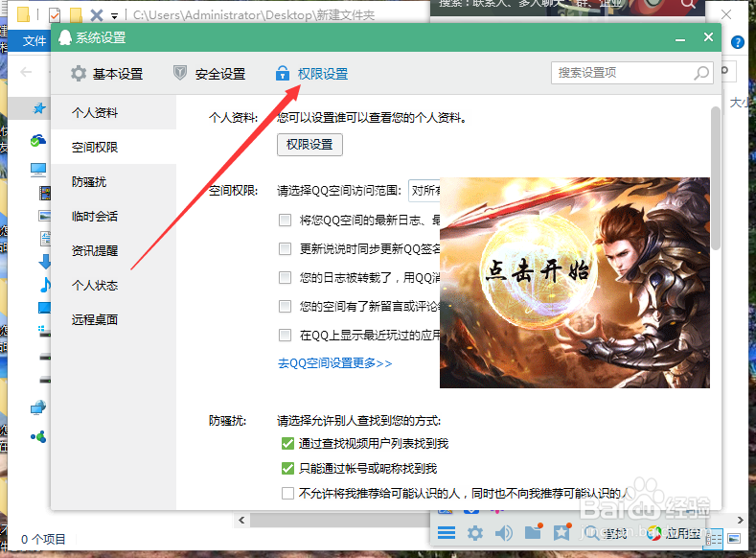Open 应用宝 from QQ bottom bar

click(673, 533)
